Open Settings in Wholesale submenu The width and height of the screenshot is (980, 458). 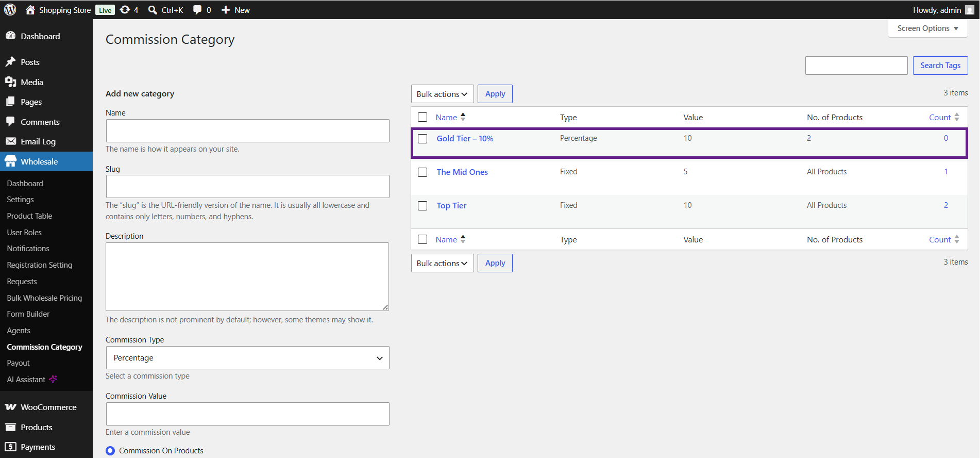pos(20,200)
